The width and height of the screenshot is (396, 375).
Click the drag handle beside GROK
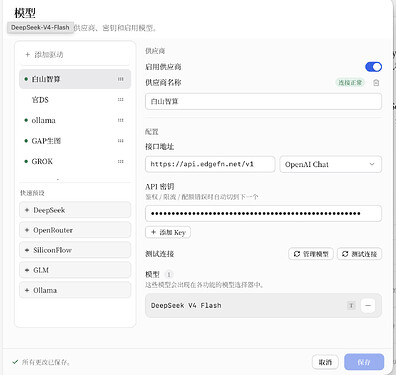pos(121,161)
